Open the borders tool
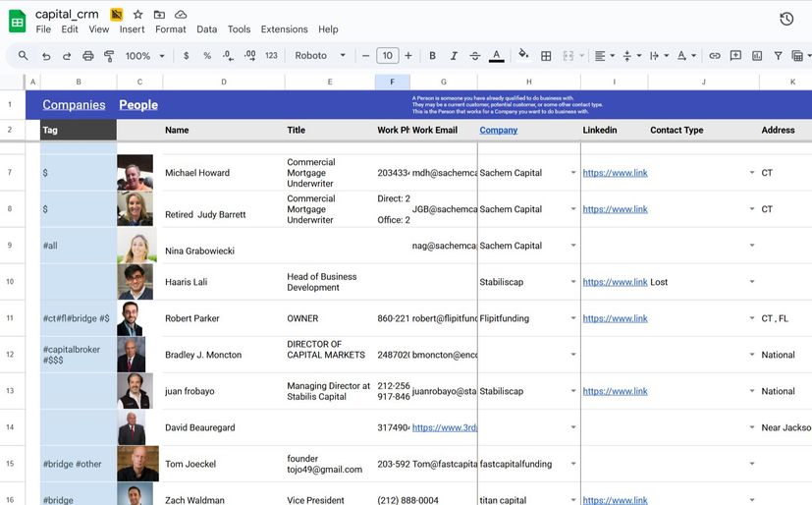Screen dimensions: 812x505 pos(546,56)
